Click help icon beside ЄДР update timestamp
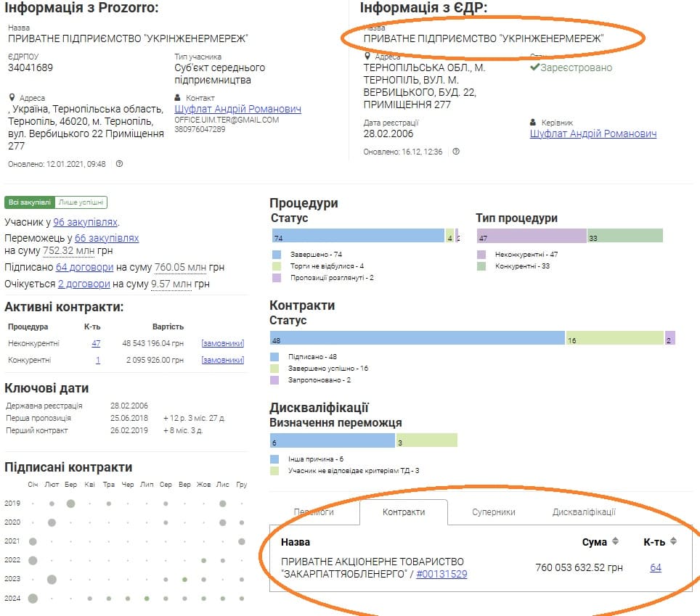700x616 pixels. pyautogui.click(x=455, y=152)
